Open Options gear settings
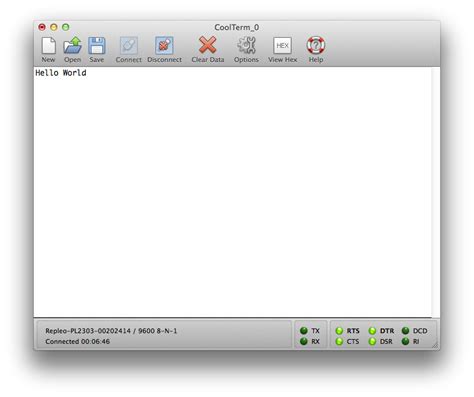Screen dimensions: 474x397 246,45
